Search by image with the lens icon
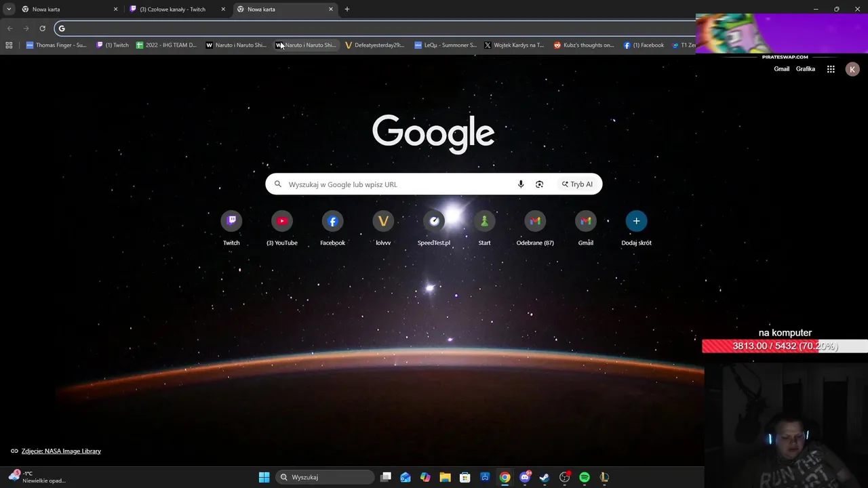 [539, 184]
